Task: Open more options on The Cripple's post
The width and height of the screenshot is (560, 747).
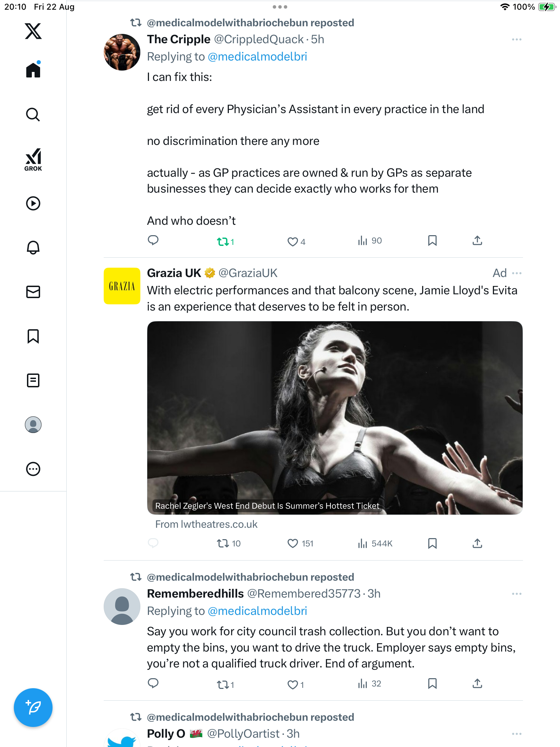Action: [516, 40]
